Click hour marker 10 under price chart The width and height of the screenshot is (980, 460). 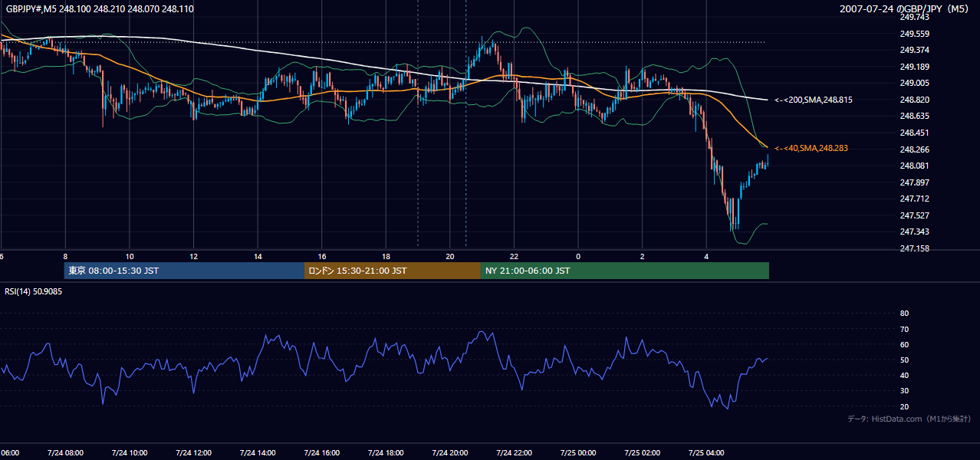pyautogui.click(x=130, y=256)
